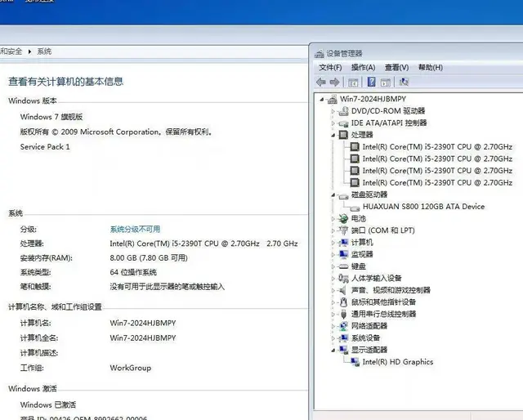Click the DVD/CD-ROM 驱动器 drive icon

(343, 111)
